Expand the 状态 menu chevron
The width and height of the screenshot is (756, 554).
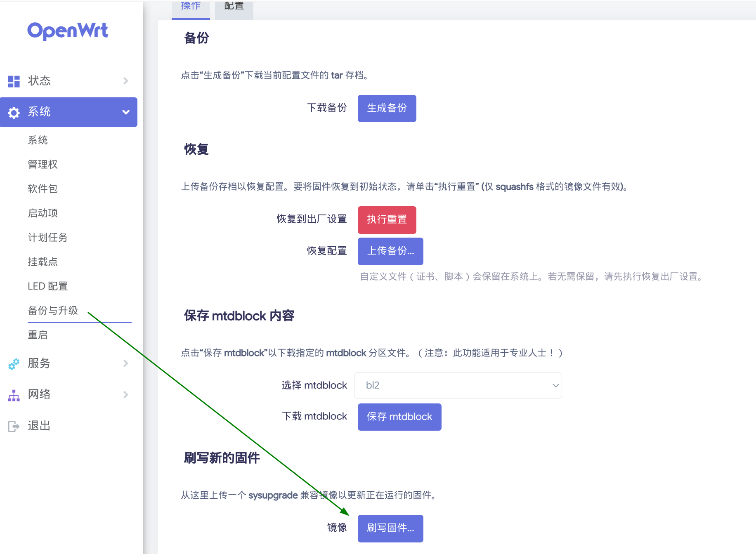[126, 81]
